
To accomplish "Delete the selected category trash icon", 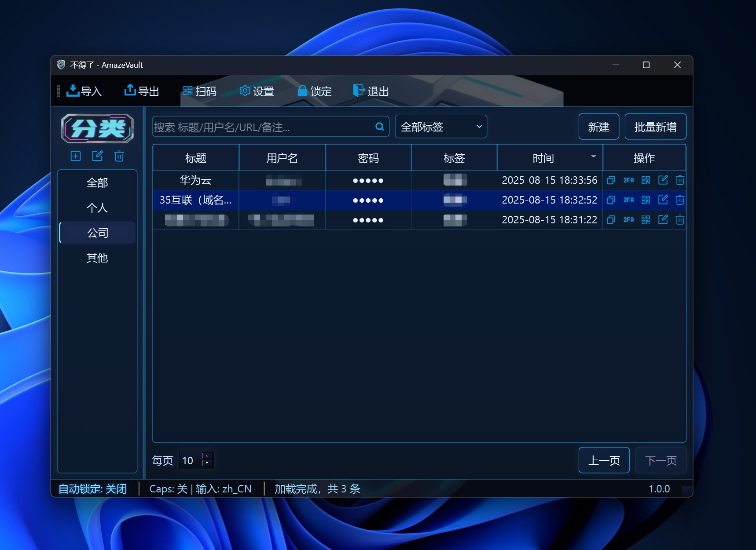I will pyautogui.click(x=119, y=156).
